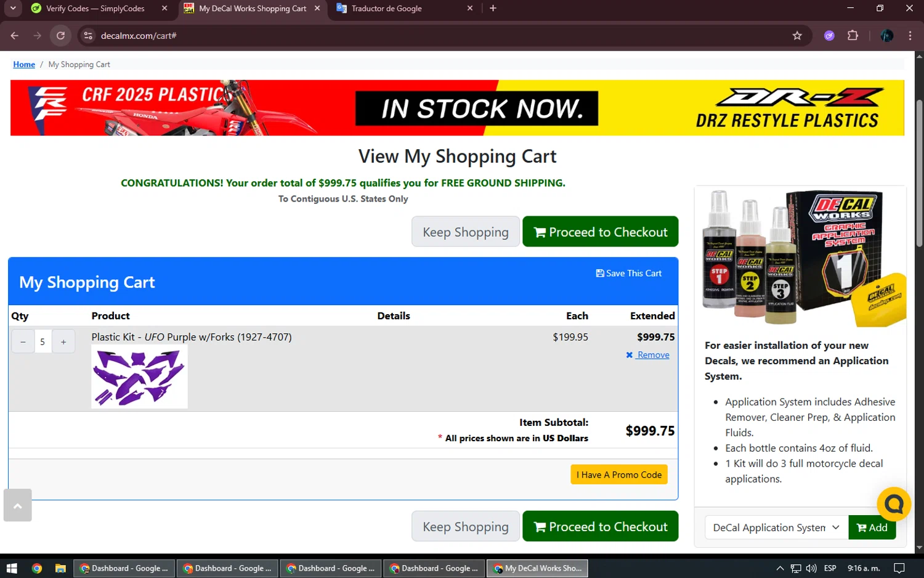Go to Home breadcrumb link
The image size is (924, 578).
pos(24,64)
